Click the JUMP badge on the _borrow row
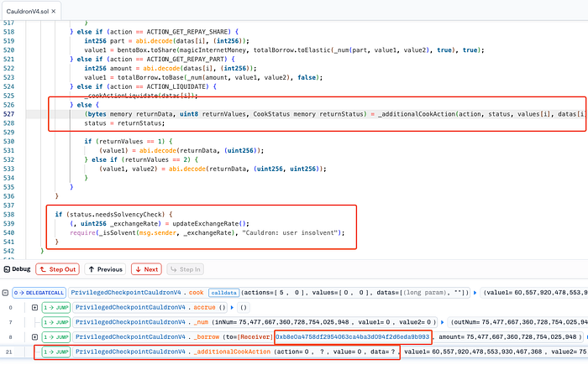The width and height of the screenshot is (588, 375). click(x=56, y=336)
